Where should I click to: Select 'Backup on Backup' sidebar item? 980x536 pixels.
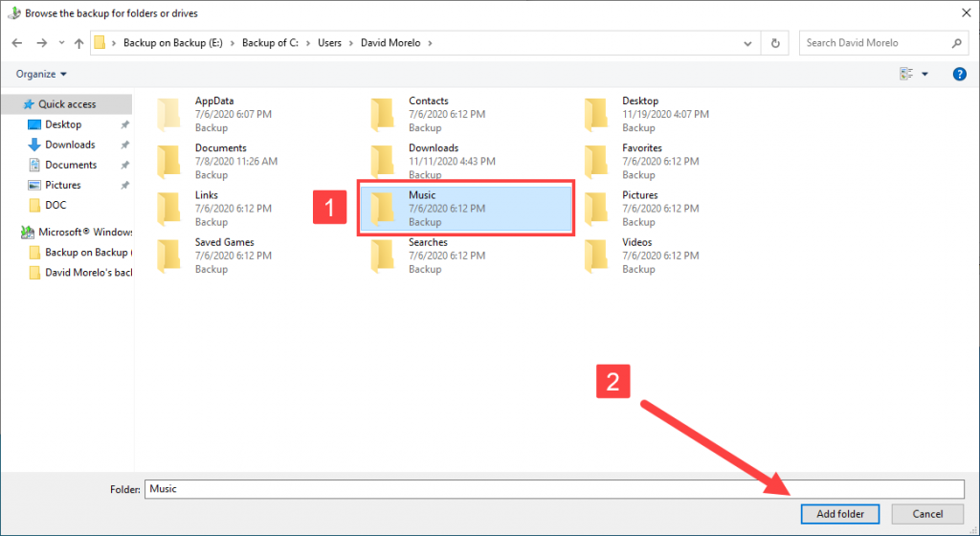click(80, 253)
